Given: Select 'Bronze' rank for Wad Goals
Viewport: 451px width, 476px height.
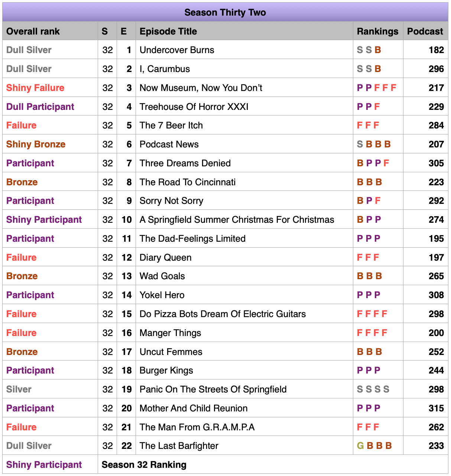Looking at the screenshot, I should click(22, 276).
